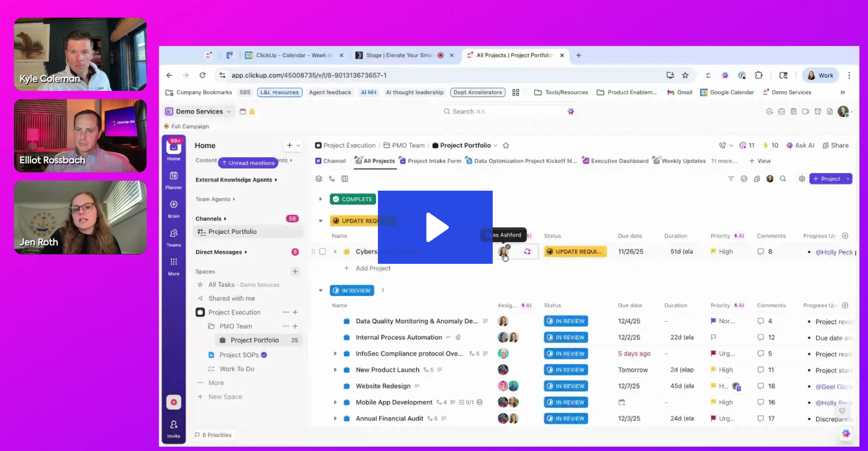Click the yellow High priority flag on Cybersecurity
Image resolution: width=868 pixels, height=451 pixels.
pos(714,251)
